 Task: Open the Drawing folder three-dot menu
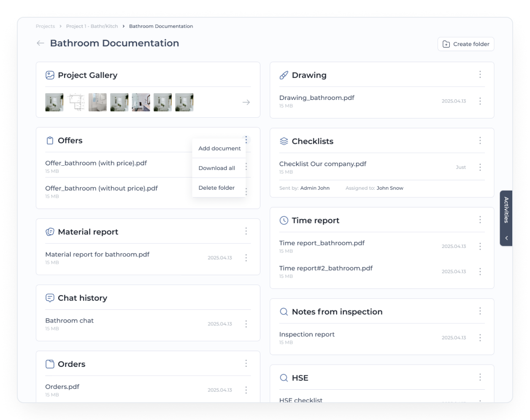(x=480, y=75)
